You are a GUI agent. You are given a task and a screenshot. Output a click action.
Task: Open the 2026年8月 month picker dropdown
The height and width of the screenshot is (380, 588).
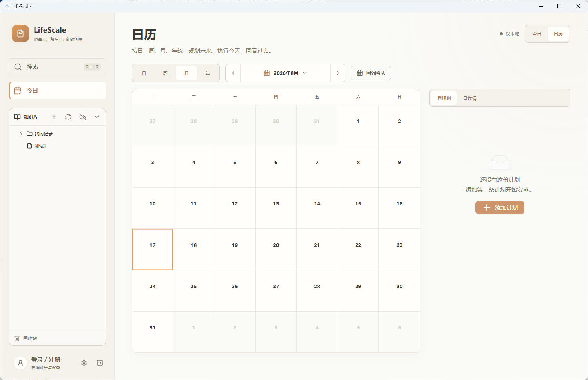tap(285, 73)
